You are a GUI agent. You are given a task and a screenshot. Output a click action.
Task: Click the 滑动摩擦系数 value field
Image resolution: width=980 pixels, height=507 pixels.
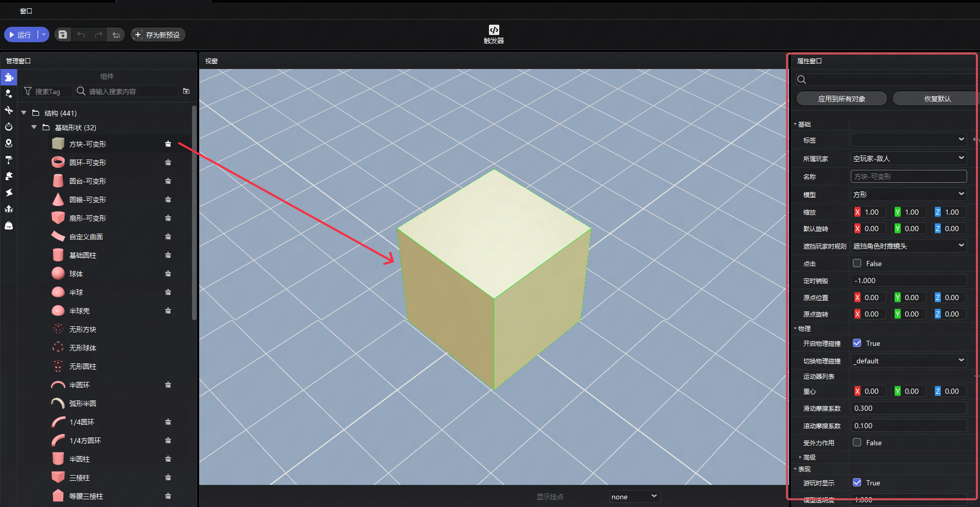tap(908, 408)
